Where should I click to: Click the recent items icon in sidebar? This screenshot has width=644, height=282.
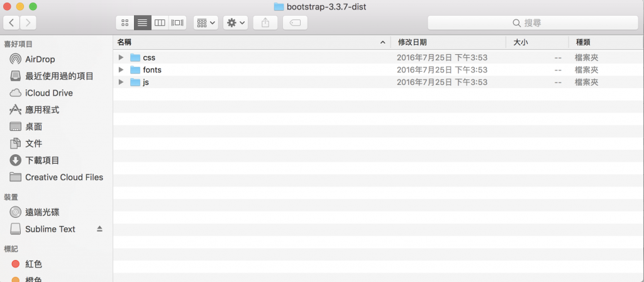point(15,76)
